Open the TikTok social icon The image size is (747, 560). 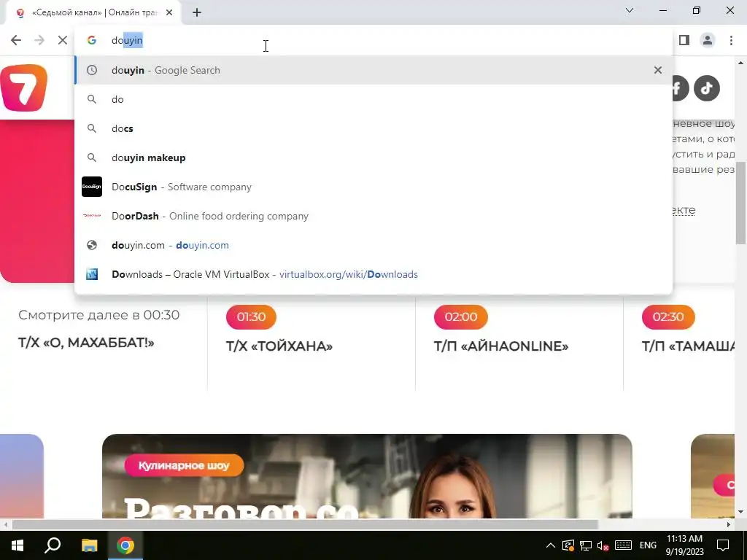click(706, 88)
